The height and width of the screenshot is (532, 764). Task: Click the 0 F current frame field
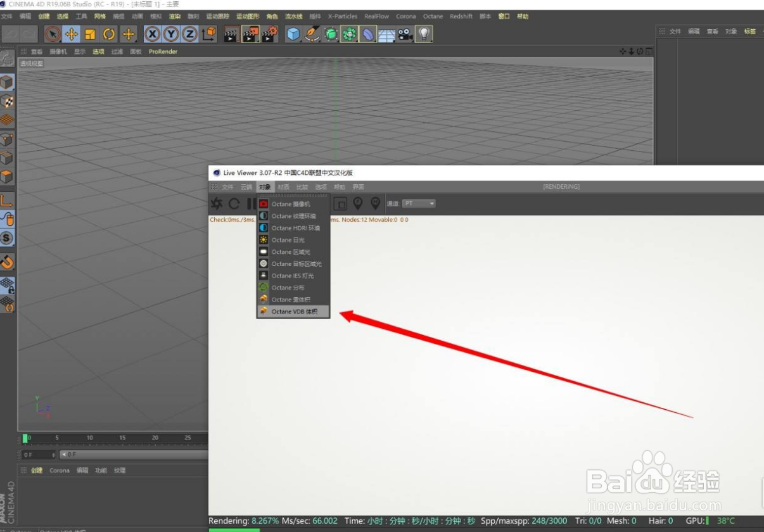(39, 455)
